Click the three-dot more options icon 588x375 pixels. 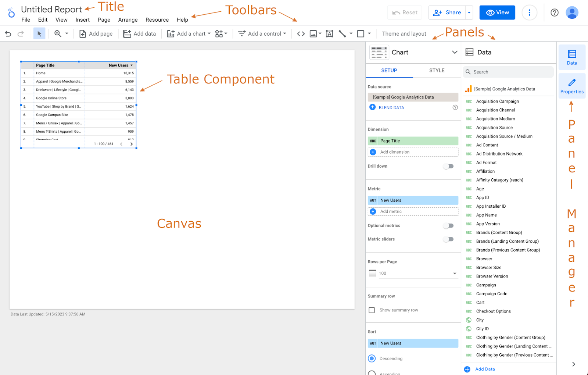(x=529, y=13)
